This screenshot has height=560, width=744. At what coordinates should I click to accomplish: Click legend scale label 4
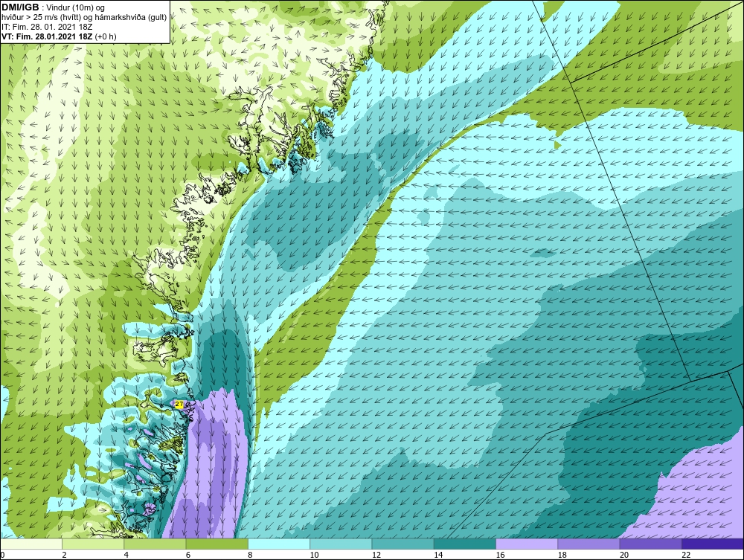point(126,555)
